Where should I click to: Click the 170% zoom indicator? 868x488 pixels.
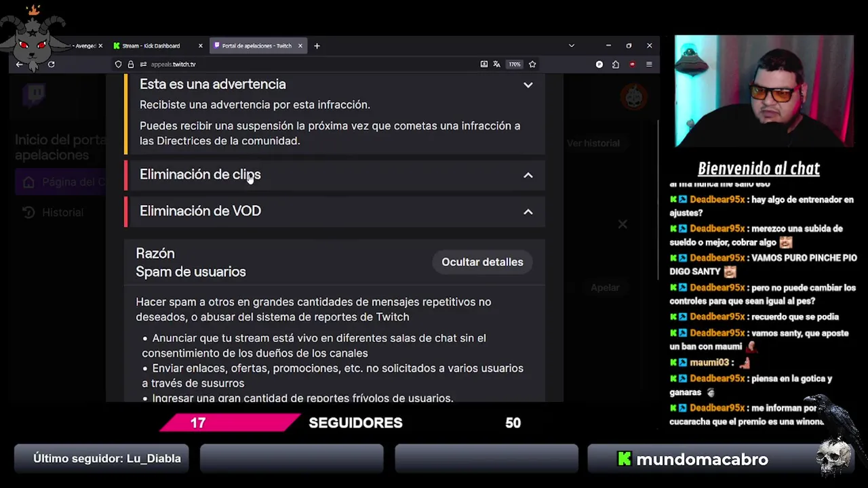tap(515, 64)
